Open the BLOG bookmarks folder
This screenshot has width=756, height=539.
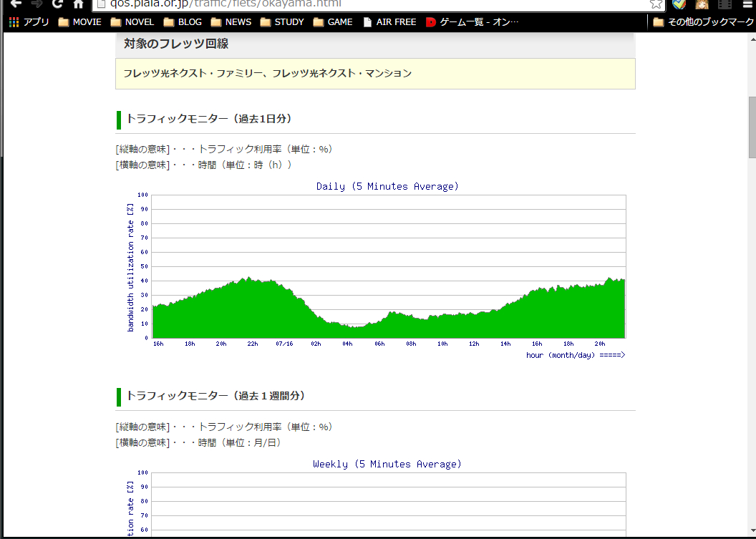(x=183, y=22)
